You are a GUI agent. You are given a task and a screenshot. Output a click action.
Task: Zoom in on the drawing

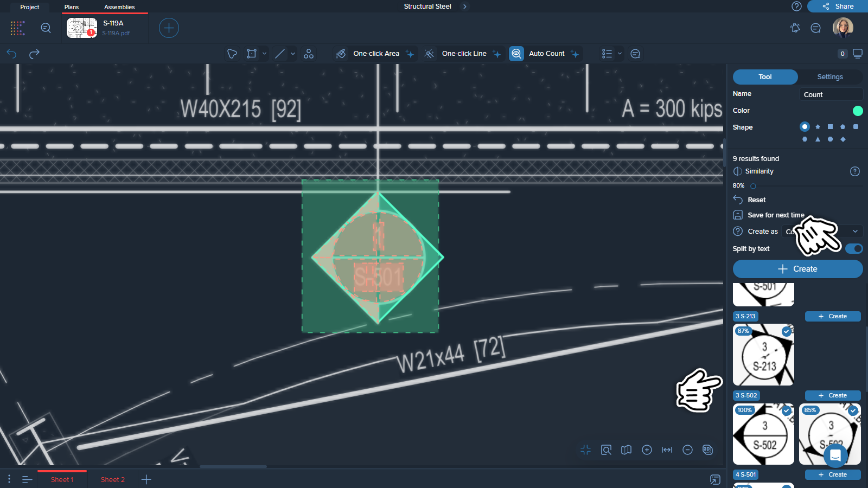pyautogui.click(x=647, y=450)
